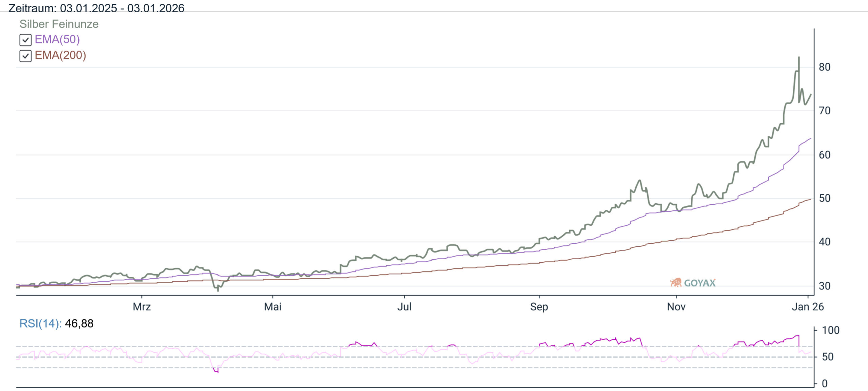Click the 50 price axis label

point(825,198)
